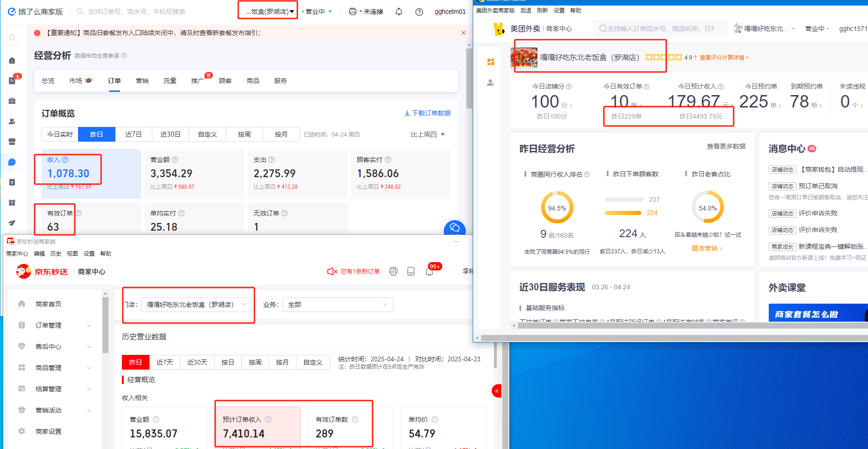Click Meituan 查看更多数据 link
The image size is (868, 449).
726,146
